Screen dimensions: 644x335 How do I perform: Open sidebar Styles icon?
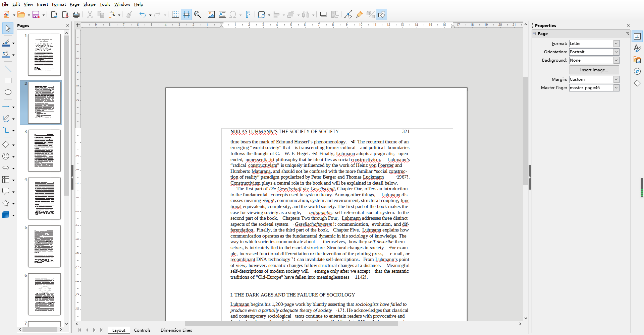pyautogui.click(x=637, y=48)
